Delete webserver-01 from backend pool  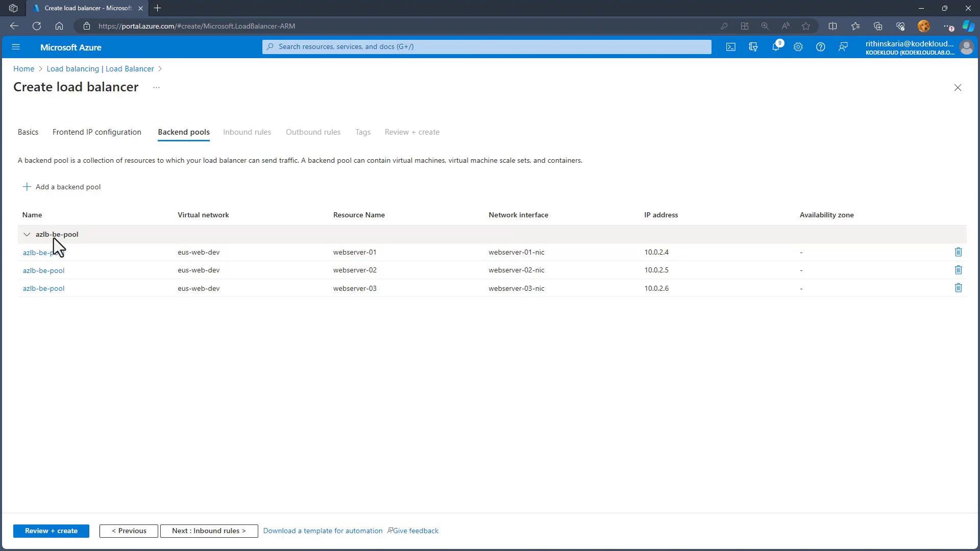pyautogui.click(x=959, y=252)
